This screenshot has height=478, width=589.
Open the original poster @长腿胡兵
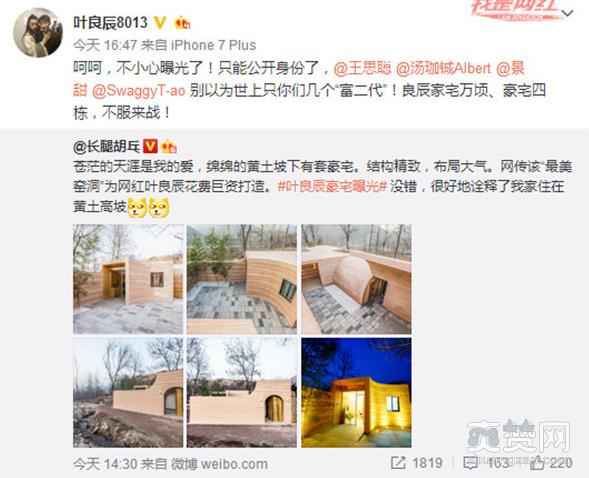(107, 147)
